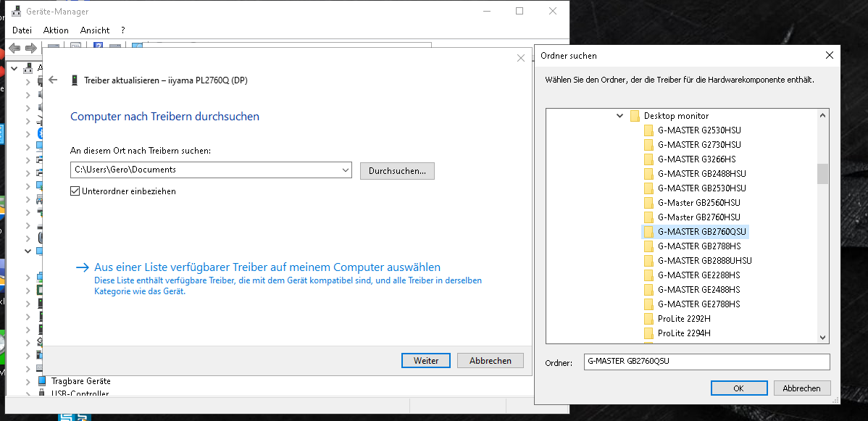Click the folder tree scrollbar thumb
The image size is (868, 421).
(822, 173)
